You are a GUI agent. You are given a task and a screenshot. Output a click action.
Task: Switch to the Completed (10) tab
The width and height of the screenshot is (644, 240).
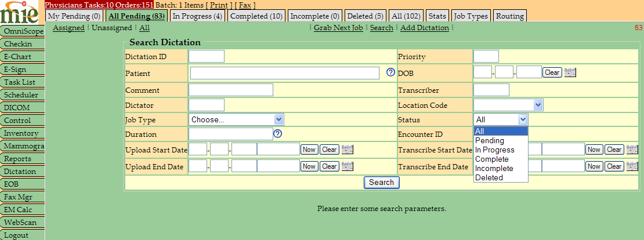tap(256, 16)
